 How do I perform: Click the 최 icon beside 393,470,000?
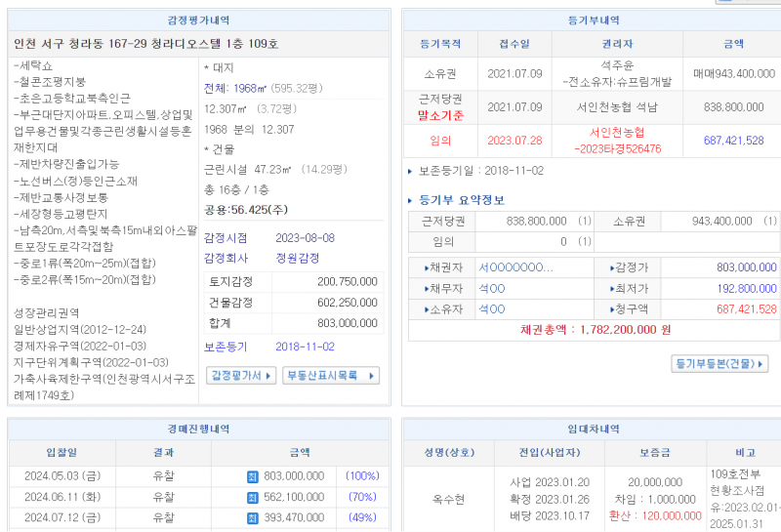pos(252,517)
